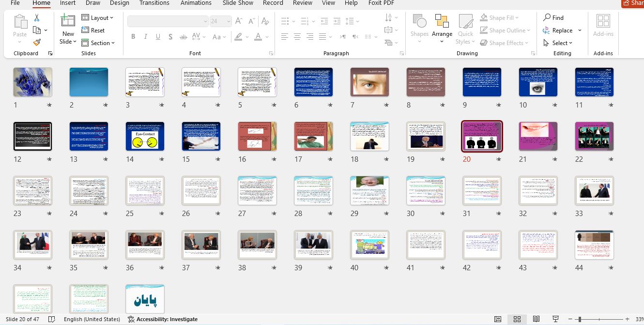Click Accessibility: Investigate in status bar
The width and height of the screenshot is (644, 325).
point(163,319)
